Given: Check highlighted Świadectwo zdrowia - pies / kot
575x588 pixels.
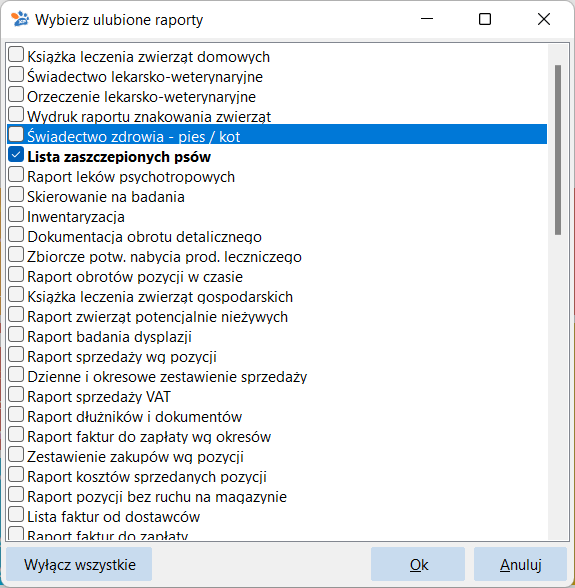Looking at the screenshot, I should [16, 134].
